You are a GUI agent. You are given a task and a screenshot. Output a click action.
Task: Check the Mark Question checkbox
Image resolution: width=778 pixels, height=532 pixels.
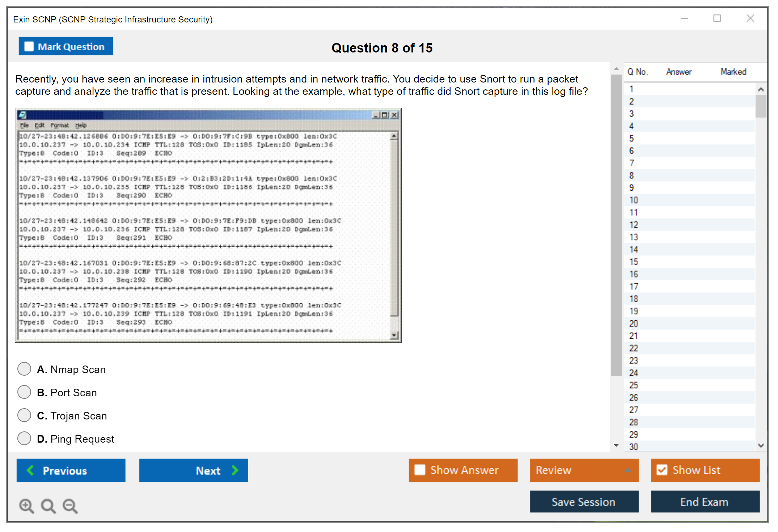pos(29,46)
